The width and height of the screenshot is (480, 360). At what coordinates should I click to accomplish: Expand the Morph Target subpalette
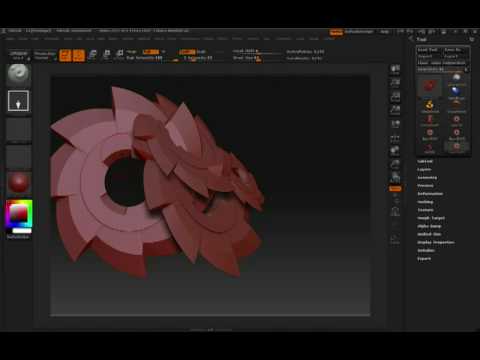[x=431, y=218]
